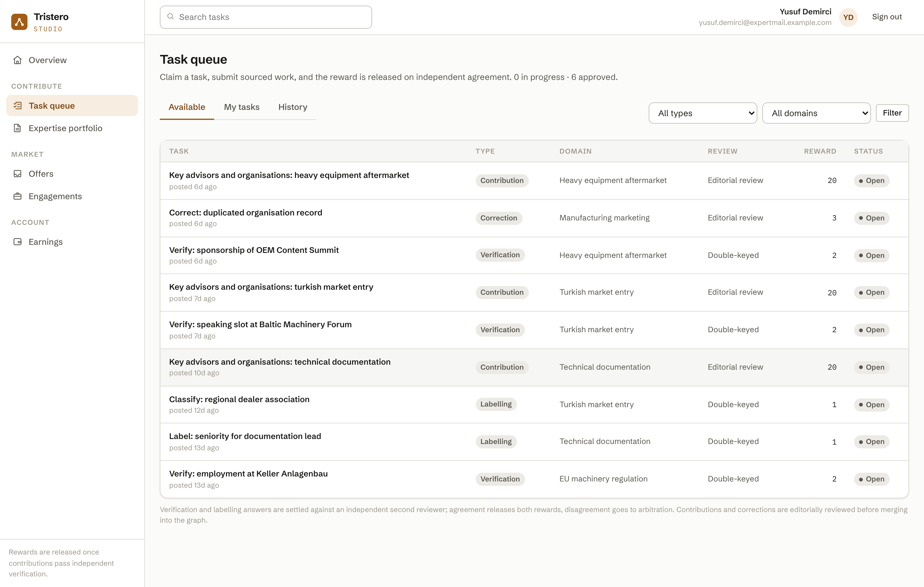The image size is (924, 587).
Task: Focus the Search tasks field
Action: click(x=266, y=17)
